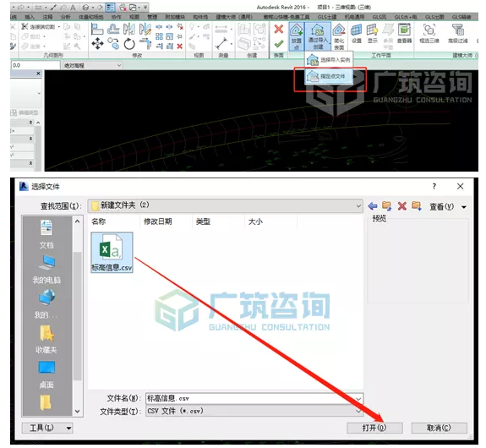Open the GLS土建 ribbon tab
Viewport: 486px width, 448px height.
click(x=327, y=17)
